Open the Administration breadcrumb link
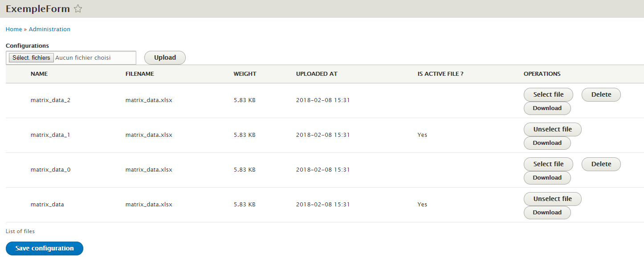Screen dimensions: 644x271 (49, 29)
